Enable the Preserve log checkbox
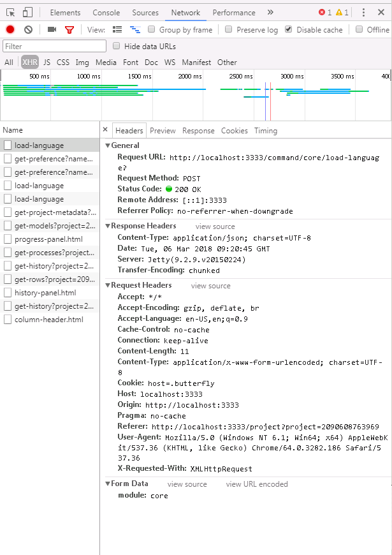The image size is (392, 555). pyautogui.click(x=228, y=29)
